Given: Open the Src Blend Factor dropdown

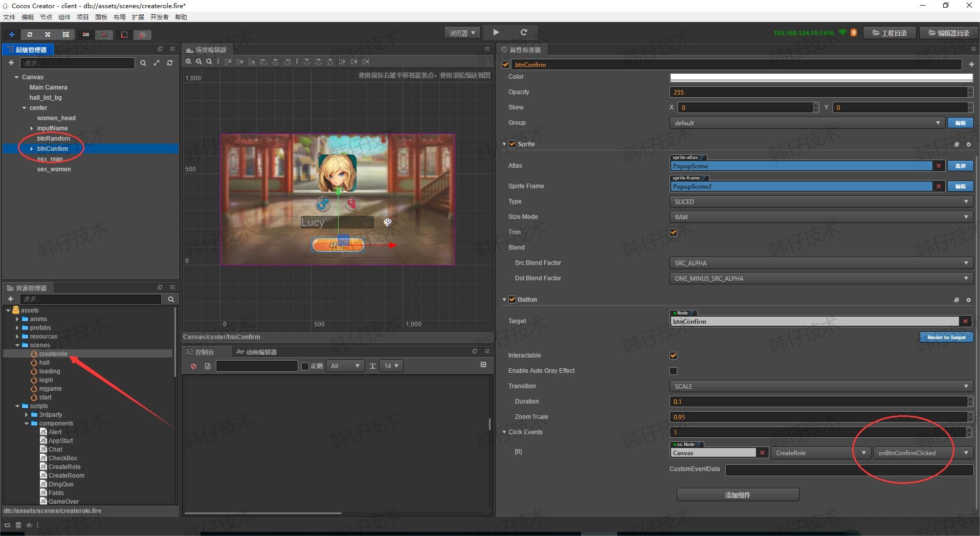Looking at the screenshot, I should pos(821,263).
